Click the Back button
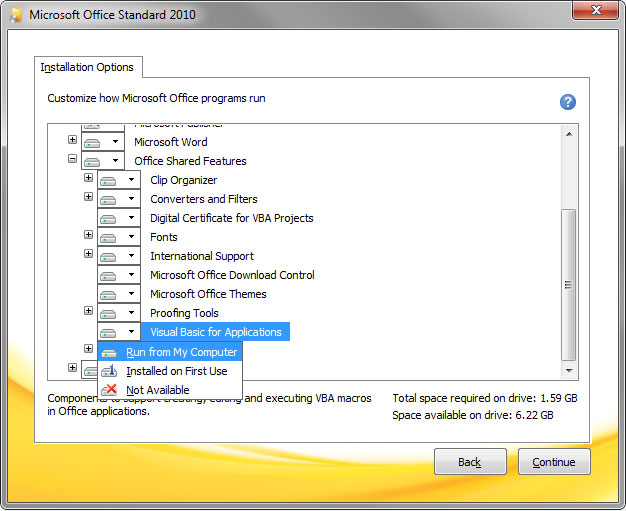626x511 pixels. tap(470, 461)
